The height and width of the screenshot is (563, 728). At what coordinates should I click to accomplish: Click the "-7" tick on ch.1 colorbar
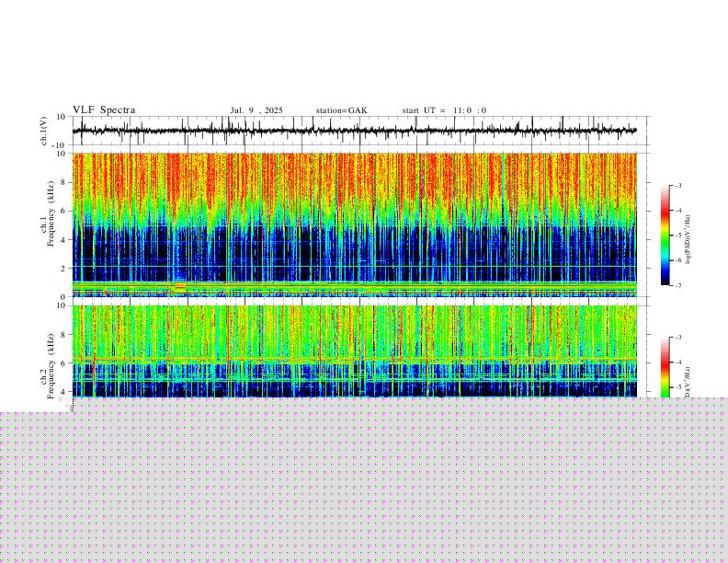point(678,285)
